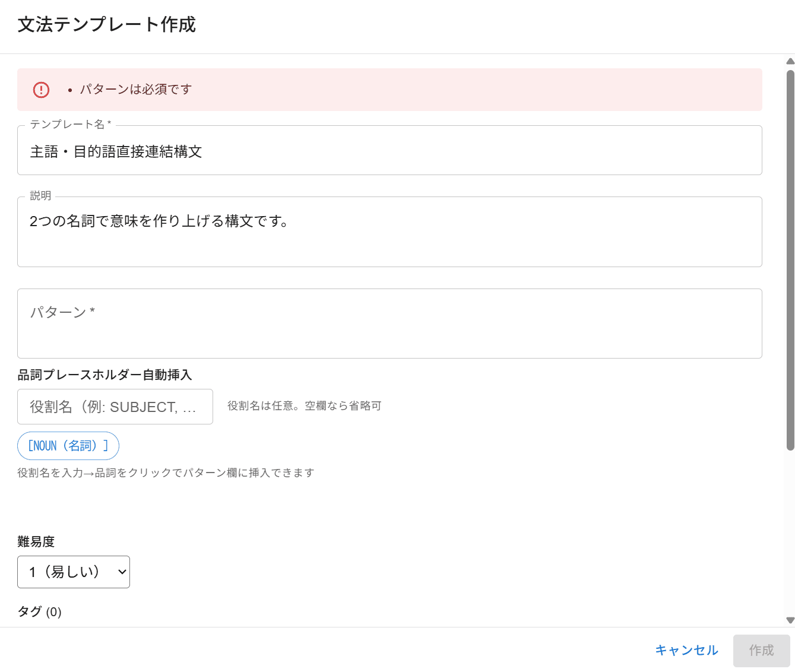
Task: Focus the 役割名 role name input
Action: tap(115, 407)
